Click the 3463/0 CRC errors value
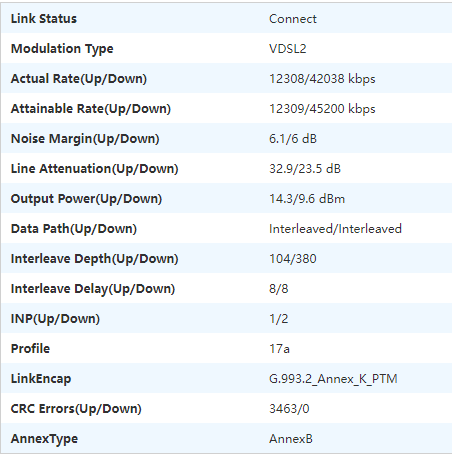 (x=289, y=409)
